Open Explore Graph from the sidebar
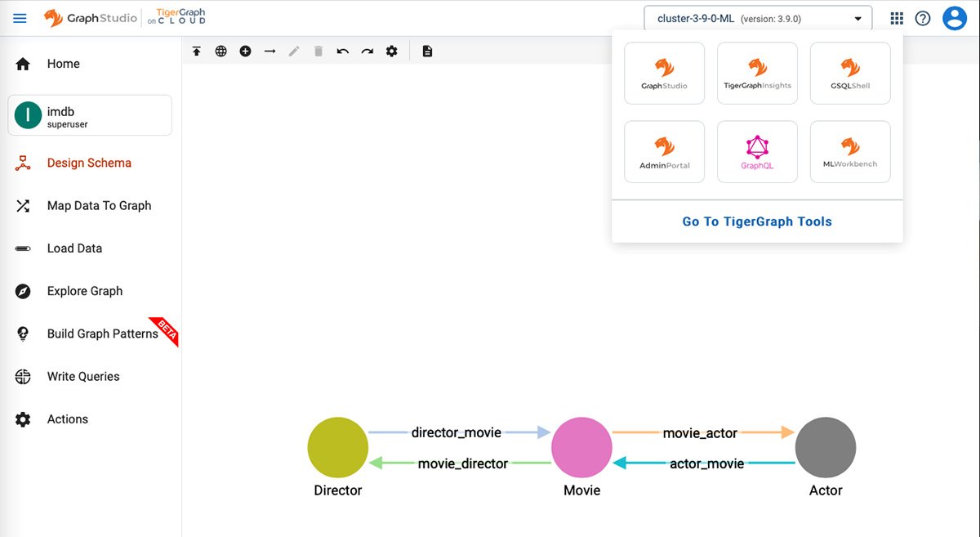This screenshot has height=537, width=980. coord(85,290)
